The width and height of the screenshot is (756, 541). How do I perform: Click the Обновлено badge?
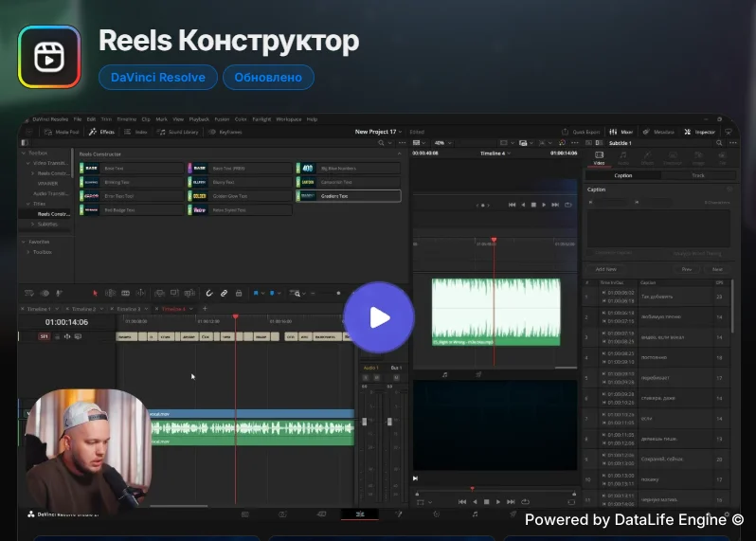click(x=268, y=77)
